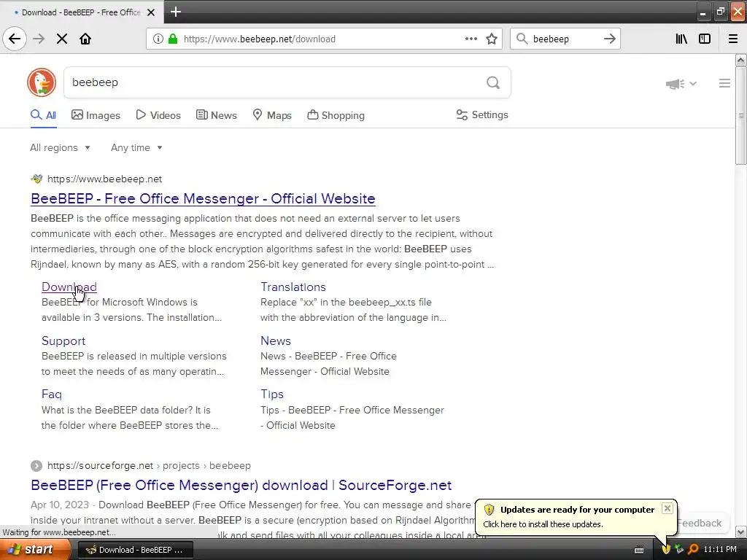
Task: Open Firefox hamburger application menu
Action: [733, 39]
